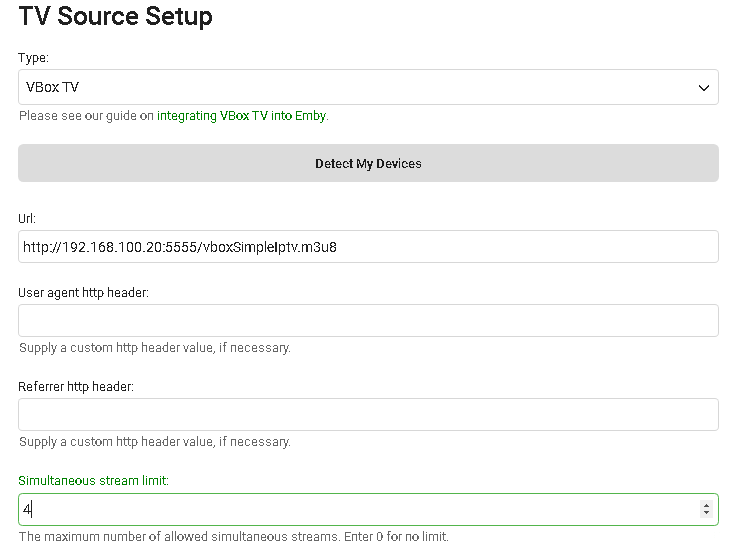This screenshot has height=553, width=745.
Task: Focus the Url input field
Action: pos(368,247)
